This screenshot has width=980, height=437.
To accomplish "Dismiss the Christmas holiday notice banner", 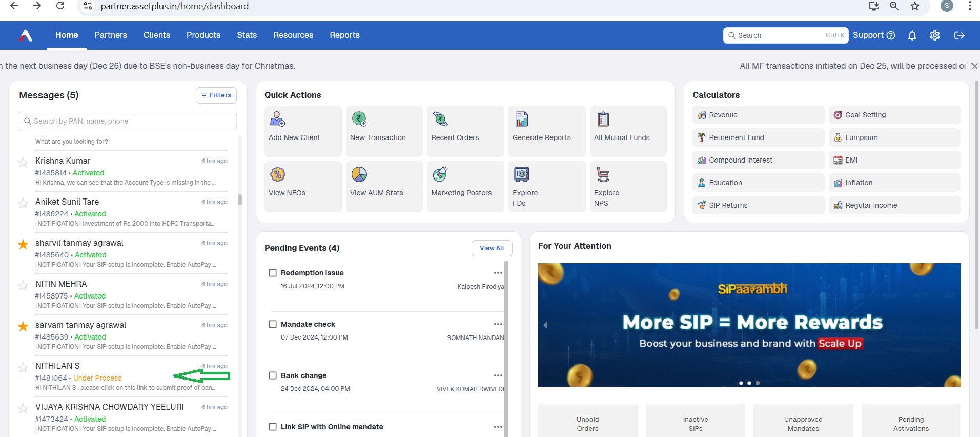I will (974, 66).
